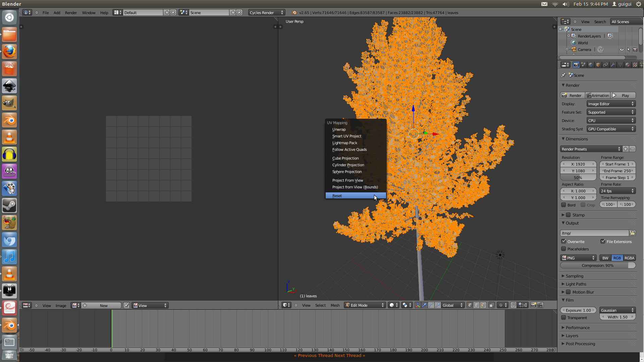Select edge select mode icon

click(476, 305)
